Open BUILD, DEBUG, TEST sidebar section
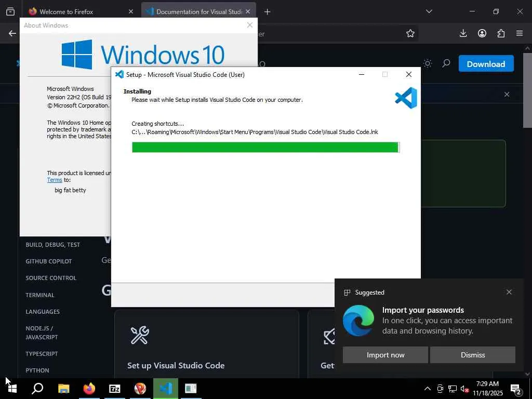 point(52,245)
